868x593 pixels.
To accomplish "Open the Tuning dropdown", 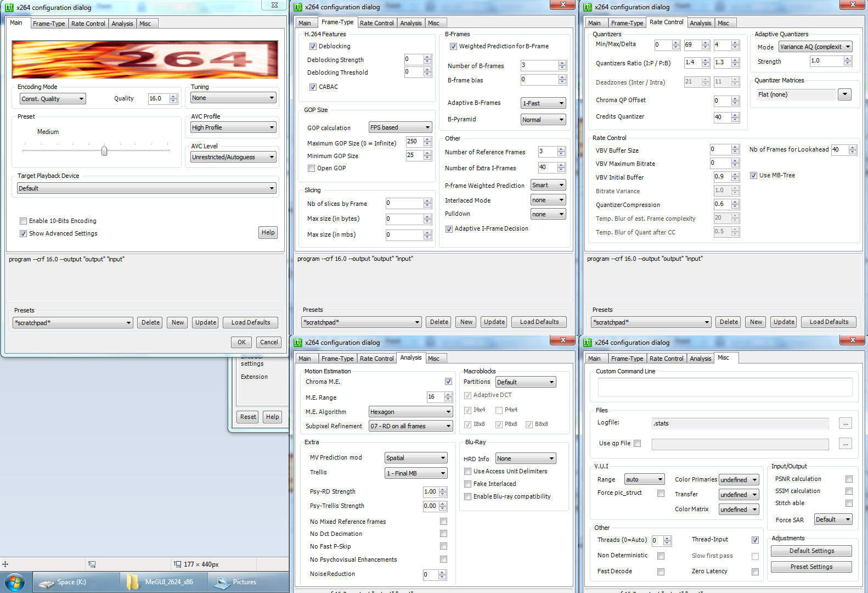I will click(233, 98).
